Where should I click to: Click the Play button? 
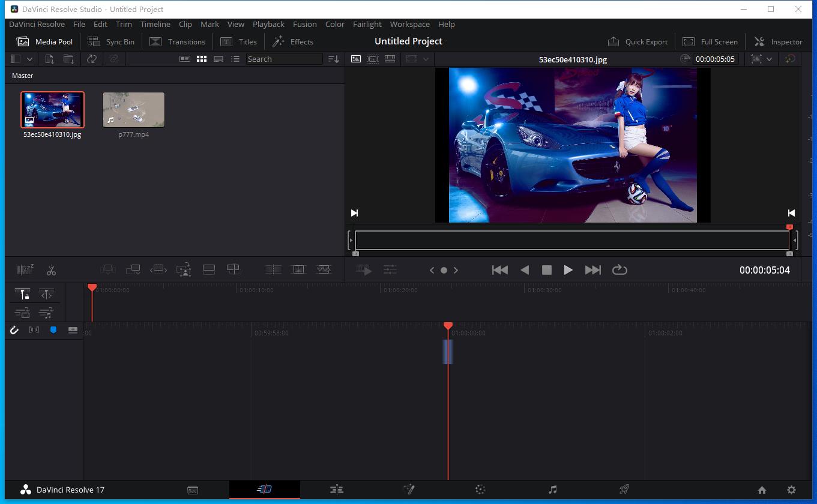568,270
